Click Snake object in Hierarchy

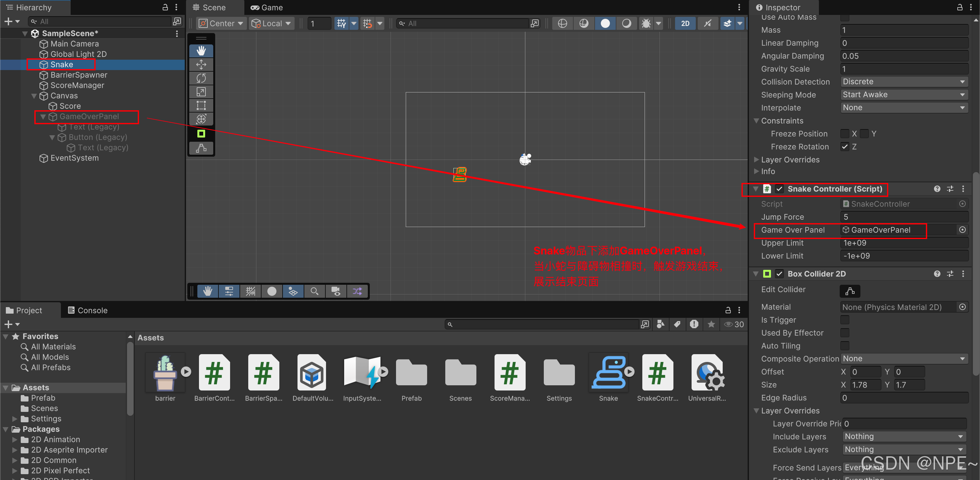pos(61,65)
